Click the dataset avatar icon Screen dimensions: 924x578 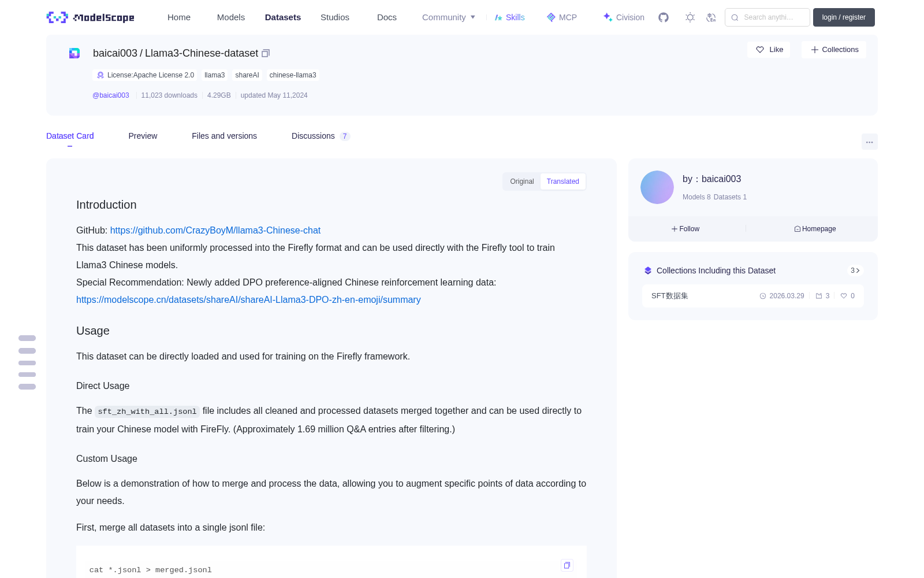pos(74,53)
